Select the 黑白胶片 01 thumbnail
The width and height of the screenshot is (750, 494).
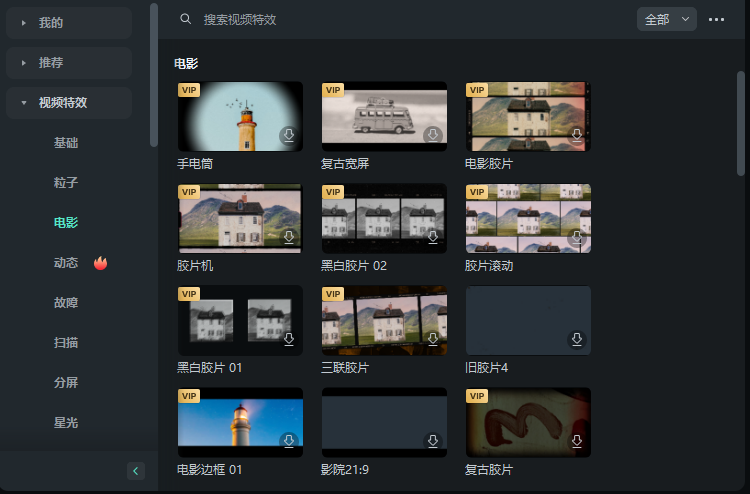click(x=240, y=320)
